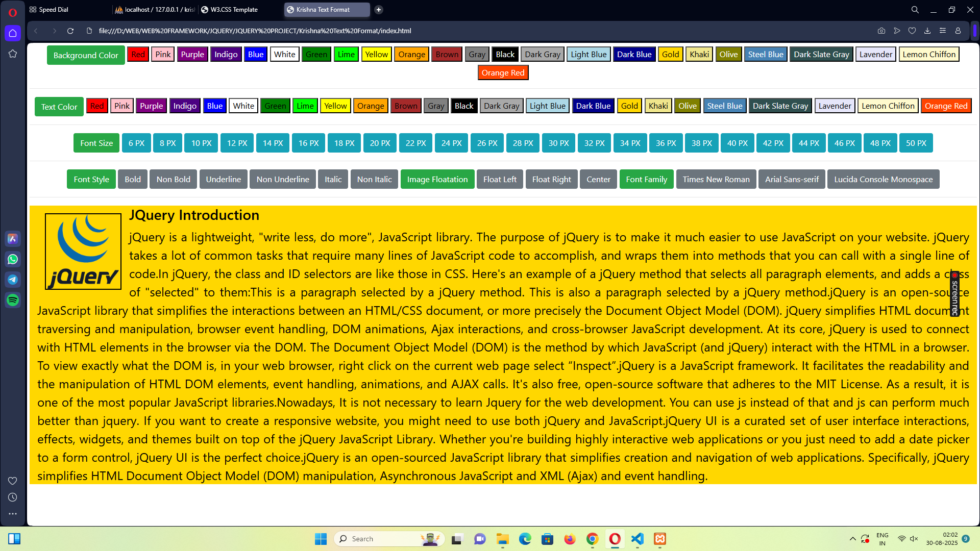Apply Bold font style

(x=133, y=179)
